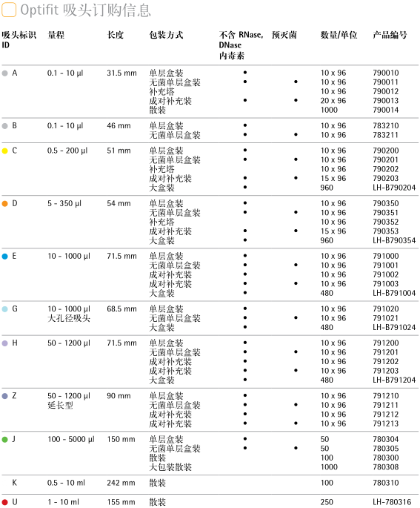Click the orange square beside Optifit title
The height and width of the screenshot is (508, 420).
coord(9,10)
